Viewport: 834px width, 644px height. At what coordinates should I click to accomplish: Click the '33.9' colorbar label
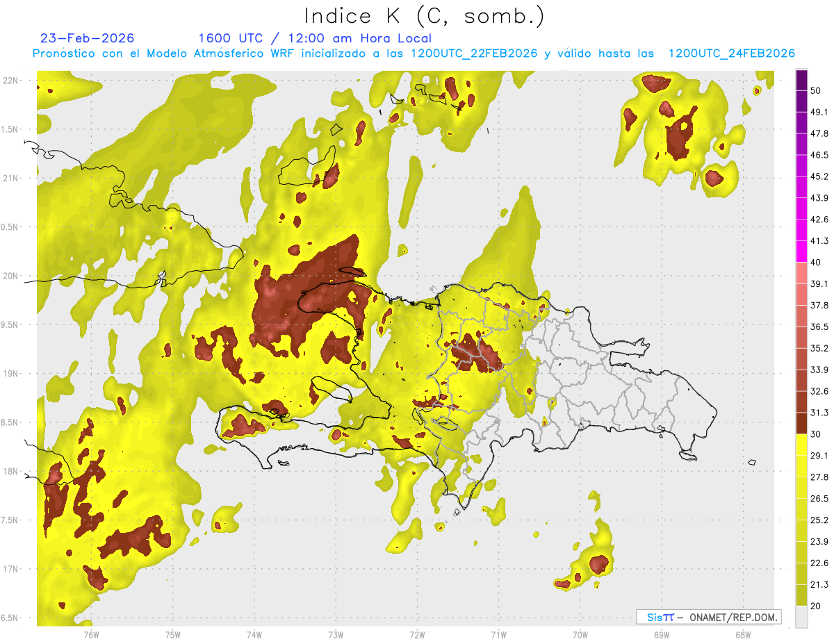pyautogui.click(x=820, y=370)
